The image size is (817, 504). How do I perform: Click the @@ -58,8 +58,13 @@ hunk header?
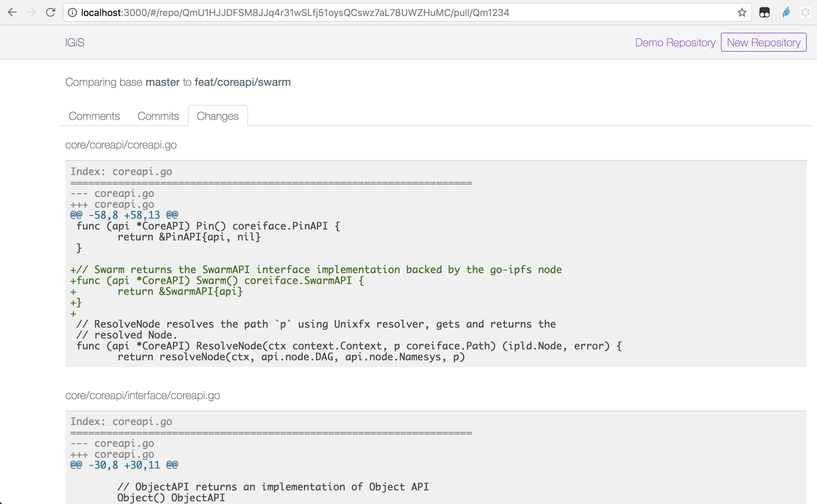[124, 215]
